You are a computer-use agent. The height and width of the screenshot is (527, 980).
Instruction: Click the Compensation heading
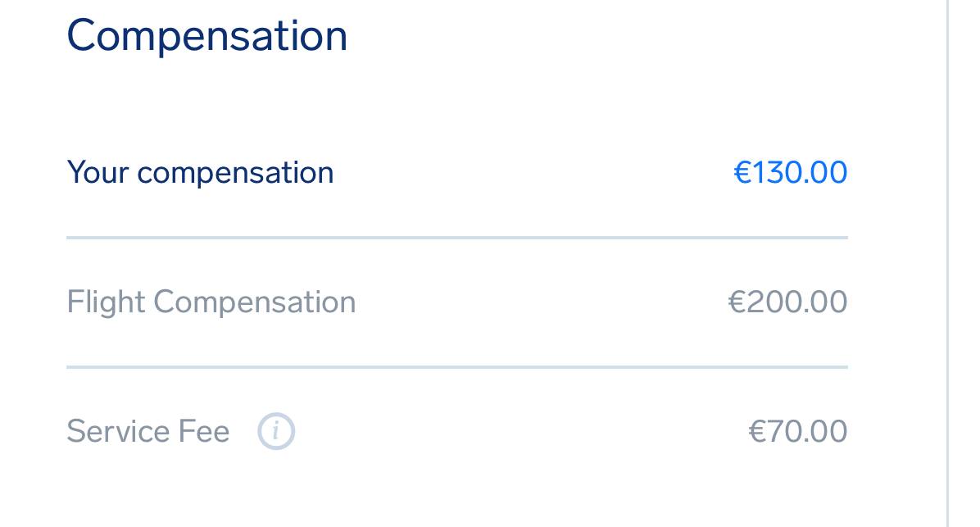coord(206,36)
